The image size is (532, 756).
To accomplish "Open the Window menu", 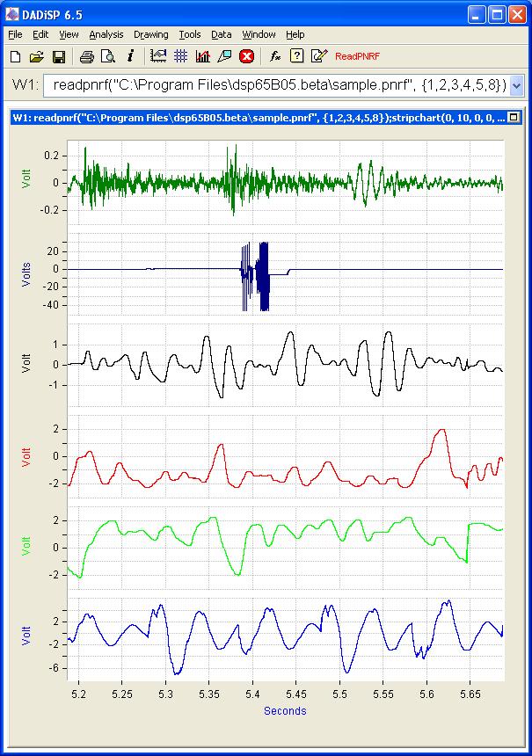I will coord(259,34).
